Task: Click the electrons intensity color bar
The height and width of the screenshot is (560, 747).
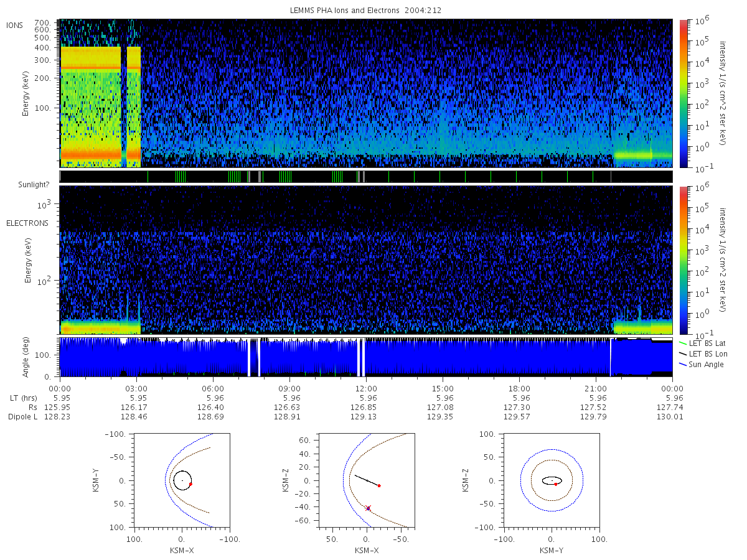Action: point(683,259)
